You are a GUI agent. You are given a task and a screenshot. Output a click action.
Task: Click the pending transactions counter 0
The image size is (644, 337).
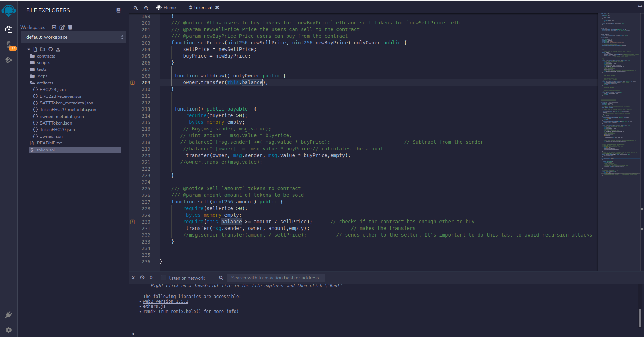point(151,278)
